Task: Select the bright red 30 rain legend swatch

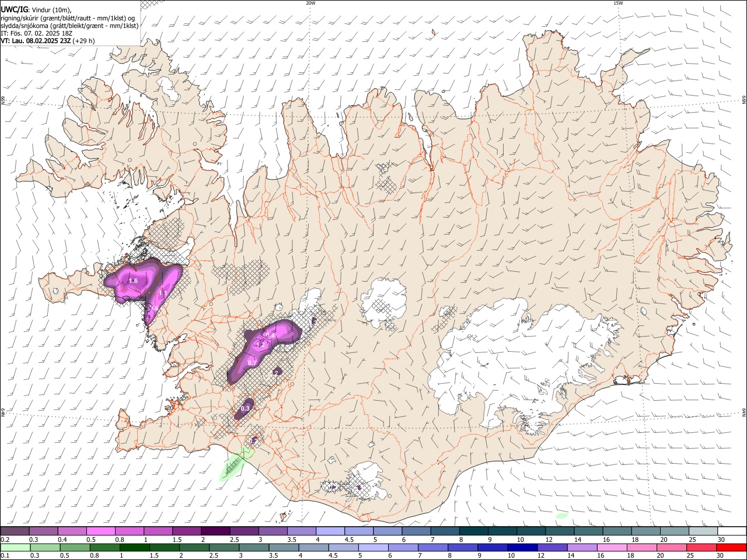Action: click(x=732, y=548)
